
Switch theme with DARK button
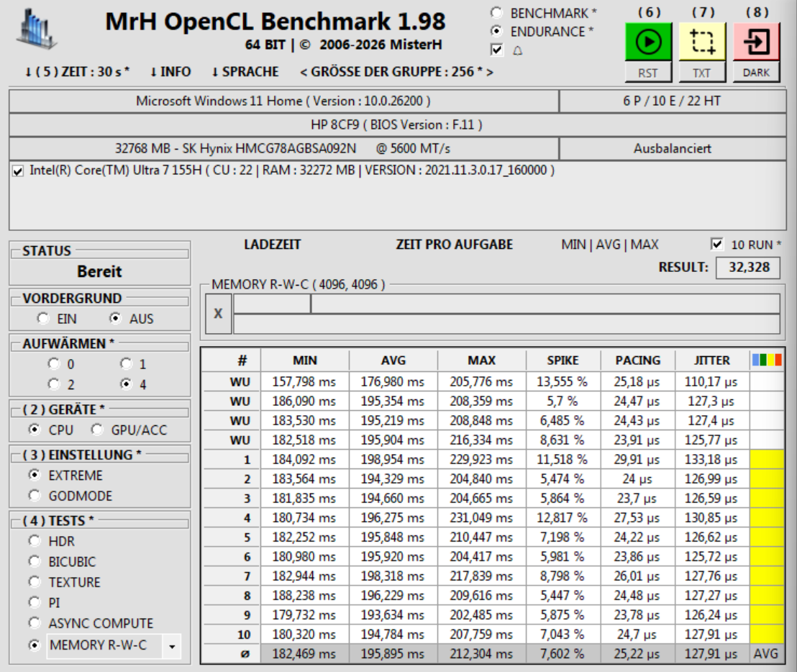(756, 73)
